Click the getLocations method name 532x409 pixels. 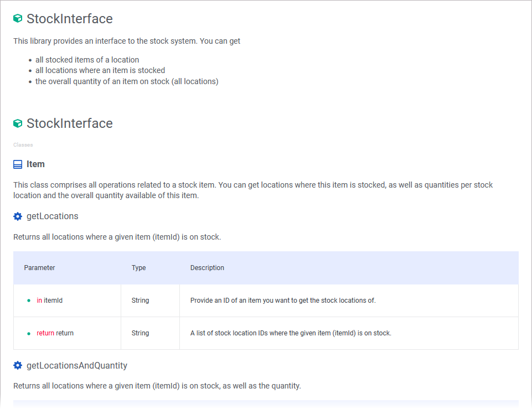coord(52,216)
